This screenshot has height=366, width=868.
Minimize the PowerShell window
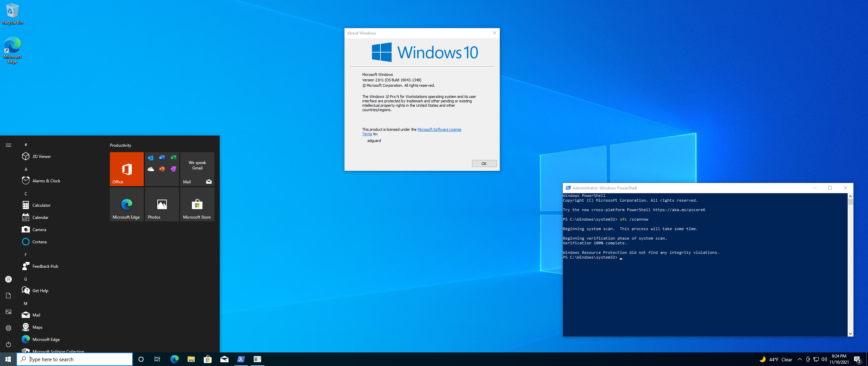point(815,188)
